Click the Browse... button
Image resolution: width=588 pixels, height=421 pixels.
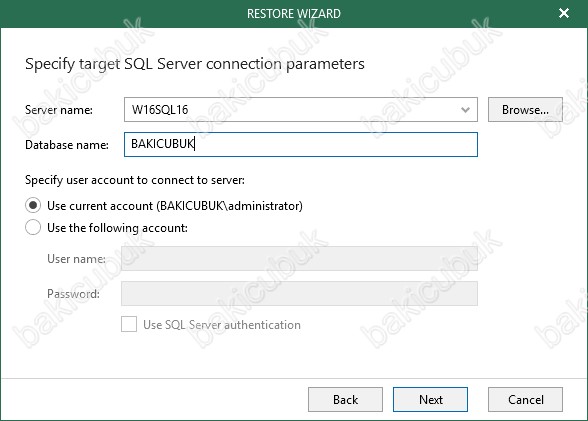(525, 109)
